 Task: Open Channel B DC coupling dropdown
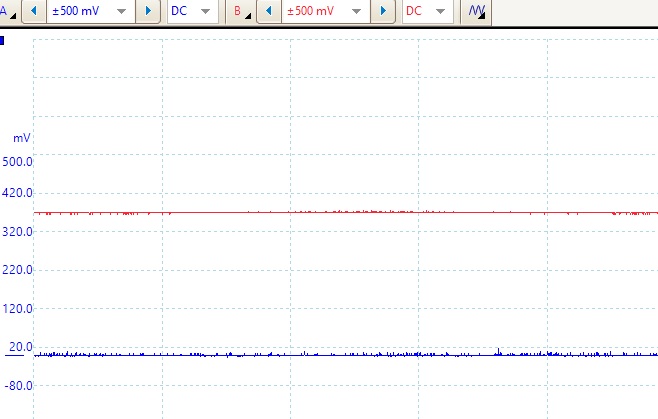tap(428, 11)
